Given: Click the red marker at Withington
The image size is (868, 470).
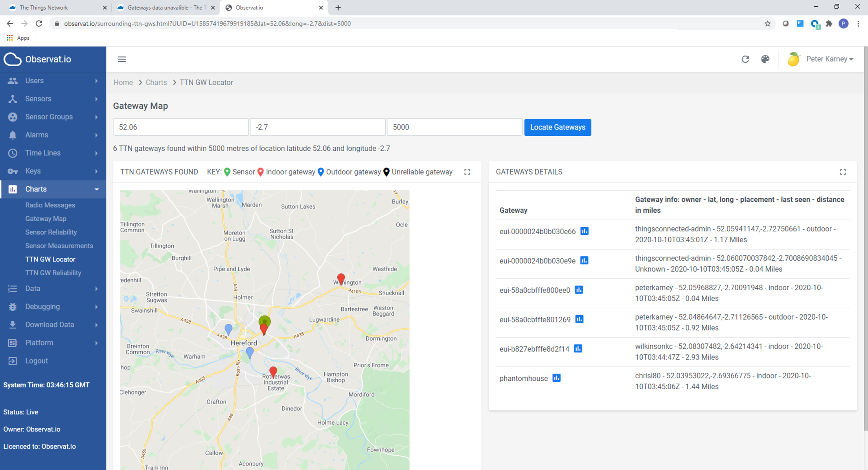Looking at the screenshot, I should pyautogui.click(x=341, y=279).
